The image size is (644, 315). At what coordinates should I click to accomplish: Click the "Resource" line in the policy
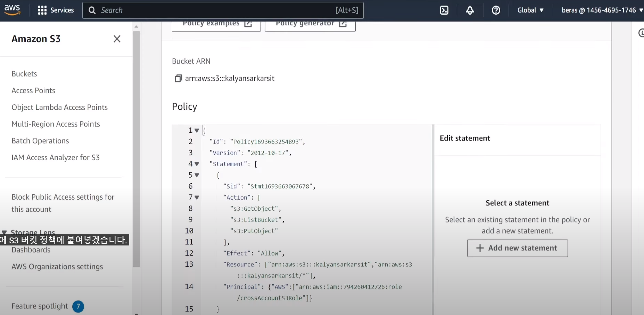point(317,270)
